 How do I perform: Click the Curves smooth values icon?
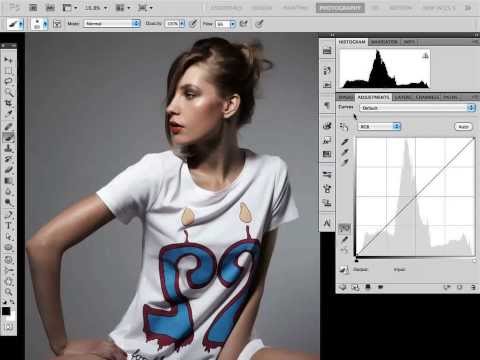click(344, 250)
